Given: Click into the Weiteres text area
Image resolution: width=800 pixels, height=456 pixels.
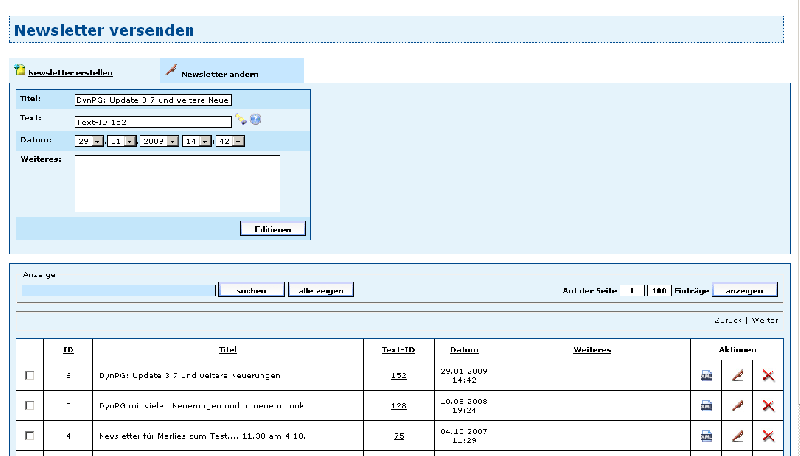Looking at the screenshot, I should (177, 183).
